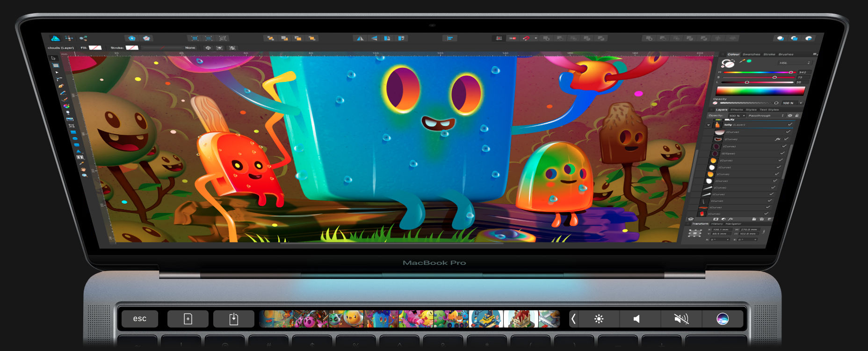Select the Artboard tool
Screen dimensions: 868x351
(x=56, y=65)
